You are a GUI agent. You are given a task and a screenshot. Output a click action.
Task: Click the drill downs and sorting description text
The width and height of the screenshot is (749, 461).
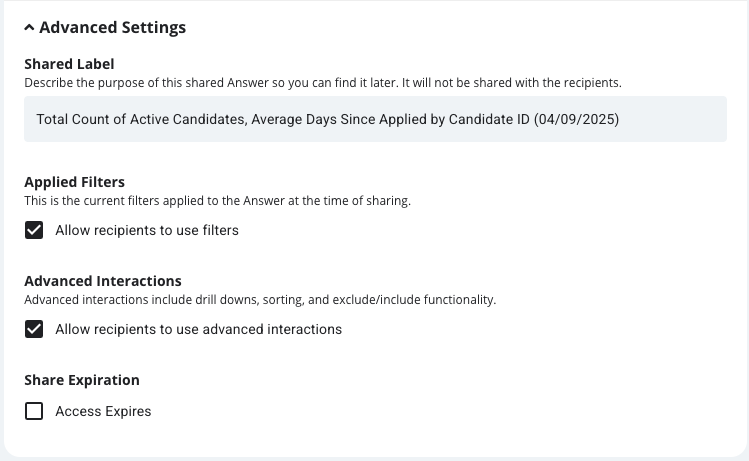260,300
